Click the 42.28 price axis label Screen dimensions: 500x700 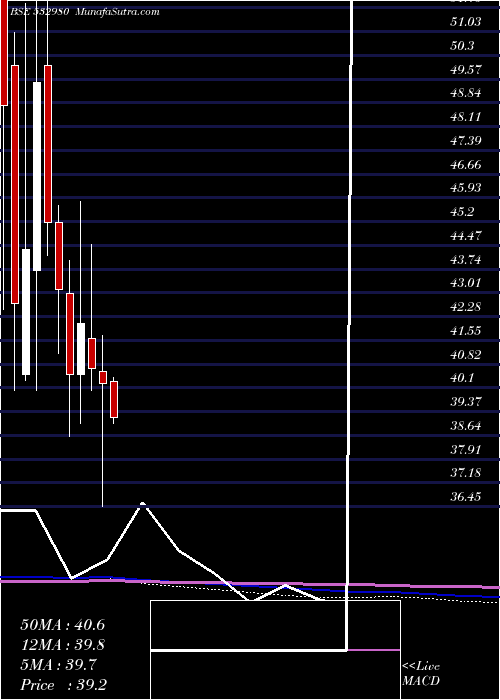pos(466,307)
